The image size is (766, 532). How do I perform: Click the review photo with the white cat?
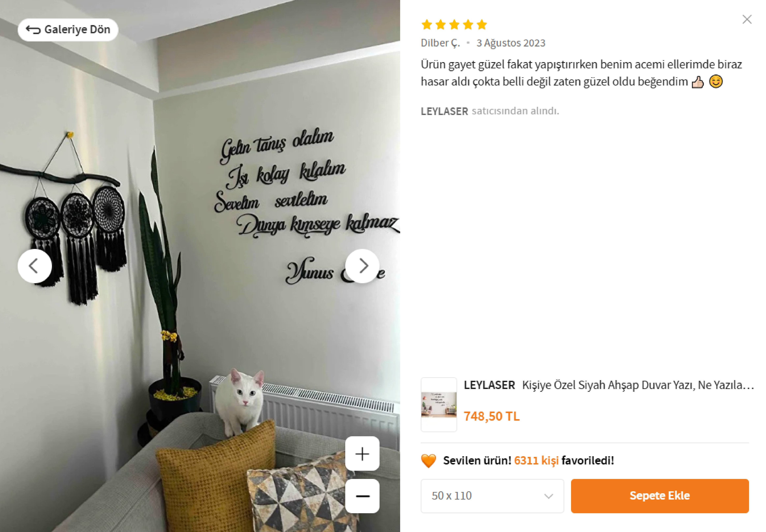click(x=200, y=266)
